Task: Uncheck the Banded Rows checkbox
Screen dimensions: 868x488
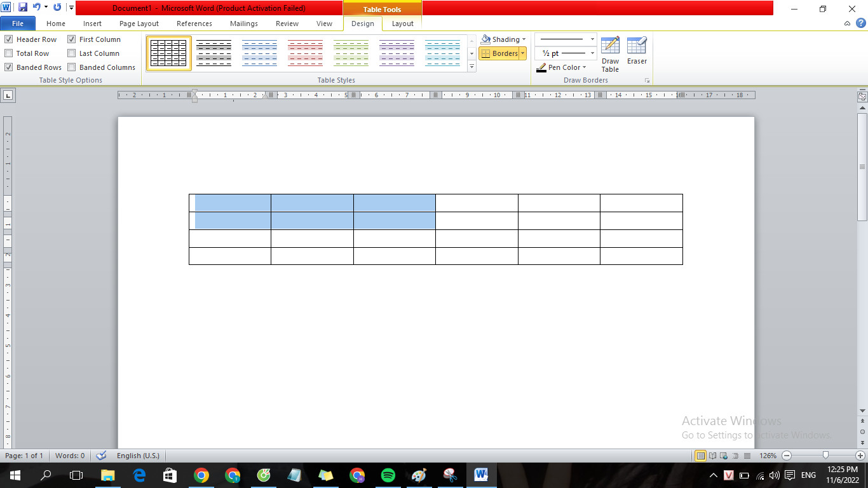Action: pos(9,67)
